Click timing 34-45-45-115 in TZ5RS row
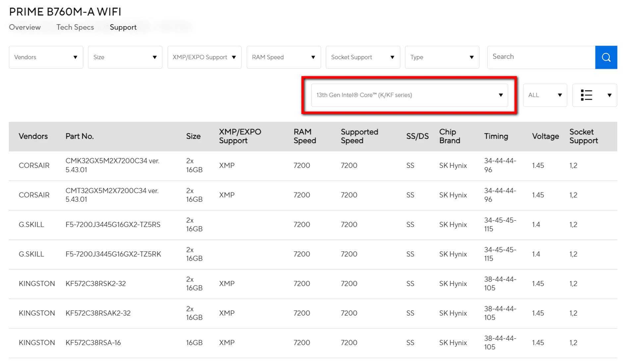This screenshot has height=364, width=636. (500, 225)
